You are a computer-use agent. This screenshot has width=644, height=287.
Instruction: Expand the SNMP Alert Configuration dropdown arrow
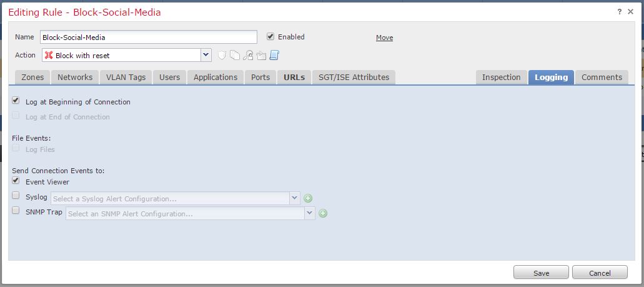tap(310, 213)
